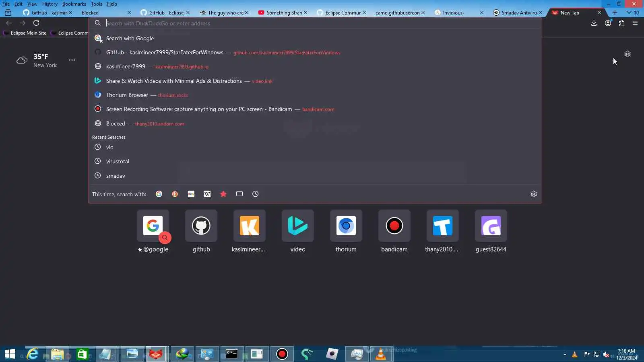Open the View menu
Screen dimensions: 644x362
[x=32, y=4]
